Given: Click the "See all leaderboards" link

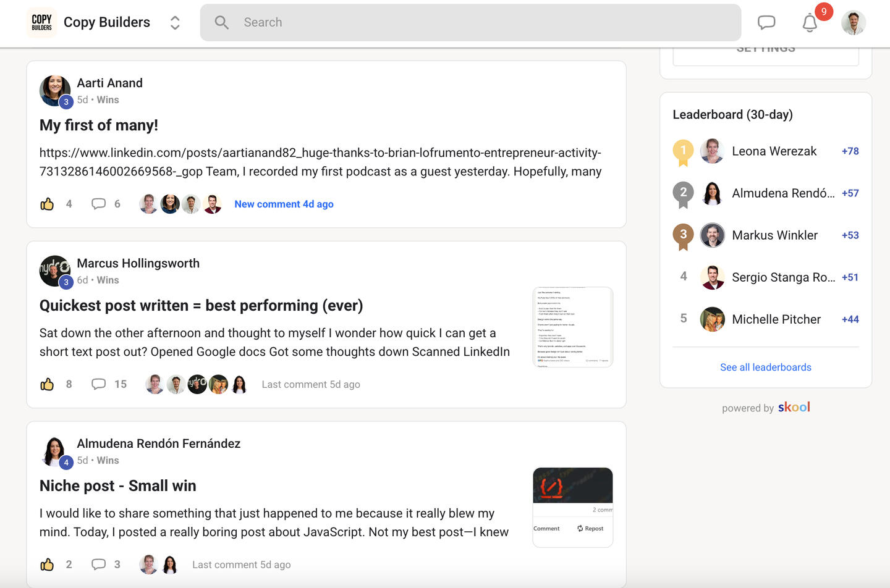Looking at the screenshot, I should [x=765, y=367].
